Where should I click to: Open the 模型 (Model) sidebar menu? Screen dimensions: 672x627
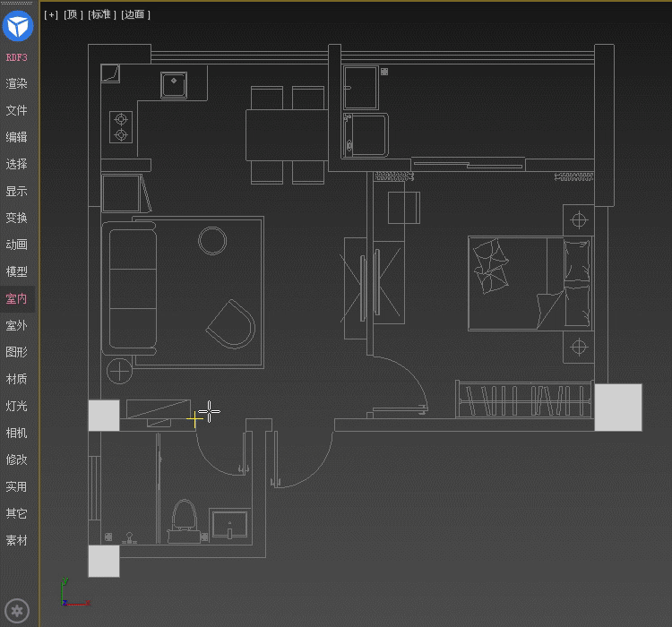(17, 271)
